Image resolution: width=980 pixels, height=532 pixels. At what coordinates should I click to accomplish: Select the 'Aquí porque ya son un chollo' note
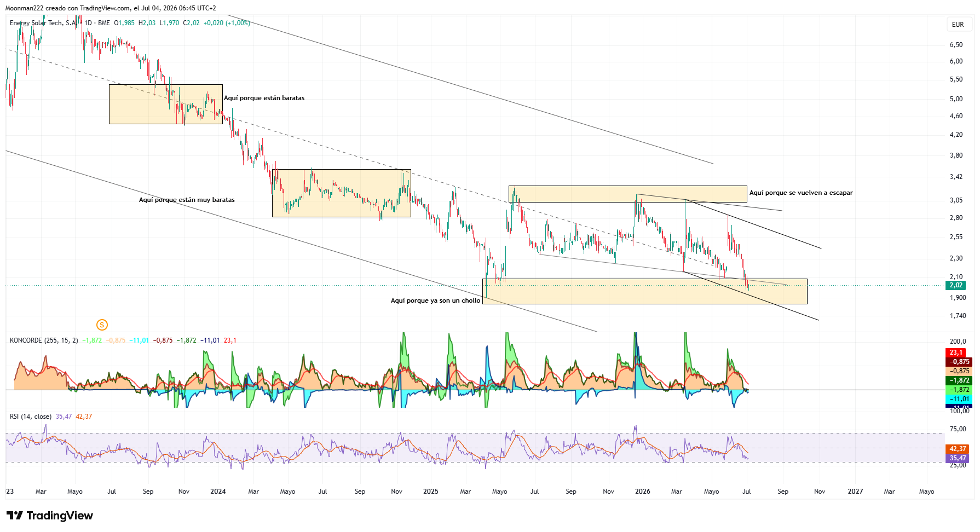coord(435,300)
